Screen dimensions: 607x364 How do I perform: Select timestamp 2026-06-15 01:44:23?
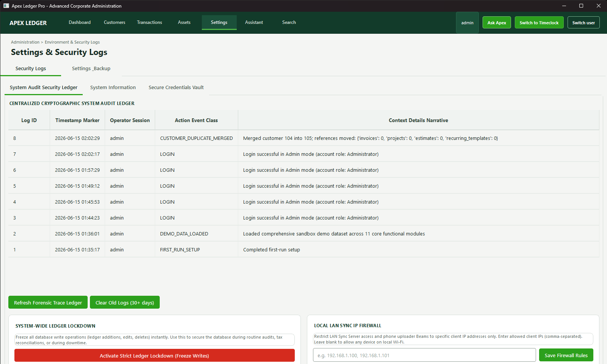(x=77, y=218)
